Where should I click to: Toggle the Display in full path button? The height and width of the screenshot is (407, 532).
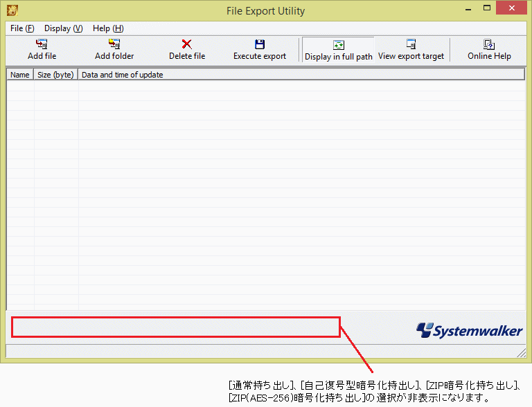(x=338, y=50)
